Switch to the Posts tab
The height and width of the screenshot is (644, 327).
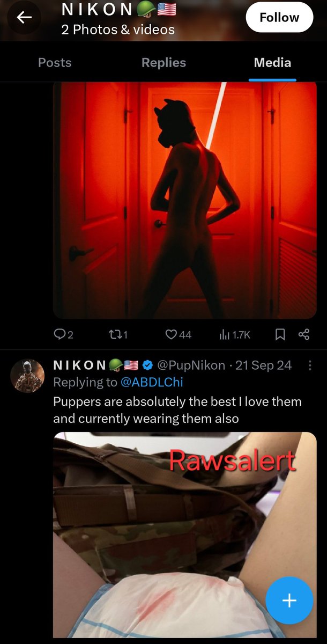[55, 63]
